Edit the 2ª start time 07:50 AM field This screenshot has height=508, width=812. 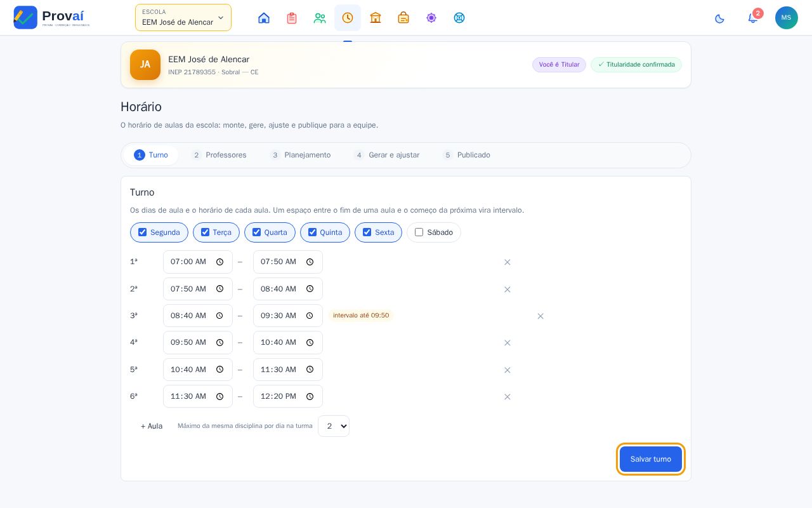click(x=198, y=289)
